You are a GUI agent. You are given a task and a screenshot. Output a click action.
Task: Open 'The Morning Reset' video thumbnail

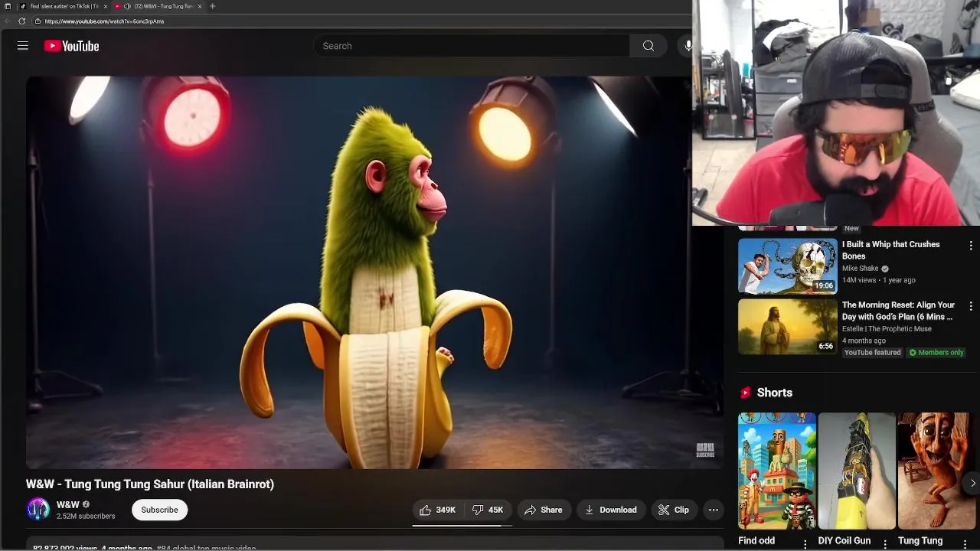tap(788, 327)
